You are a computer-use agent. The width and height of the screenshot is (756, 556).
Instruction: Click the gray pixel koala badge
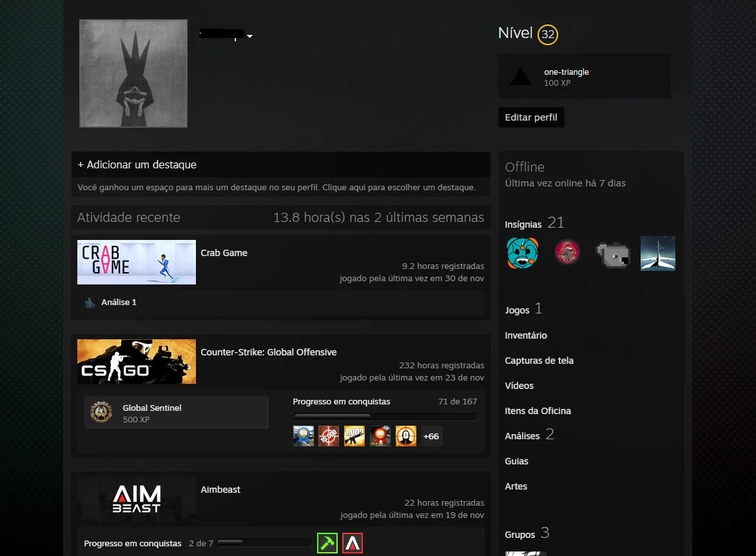click(613, 254)
